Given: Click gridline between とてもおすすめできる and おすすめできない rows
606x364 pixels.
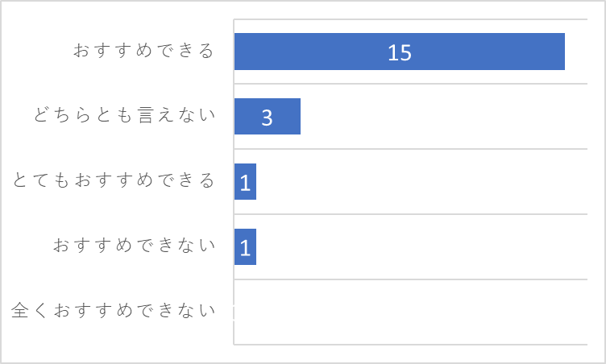Looking at the screenshot, I should [410, 214].
